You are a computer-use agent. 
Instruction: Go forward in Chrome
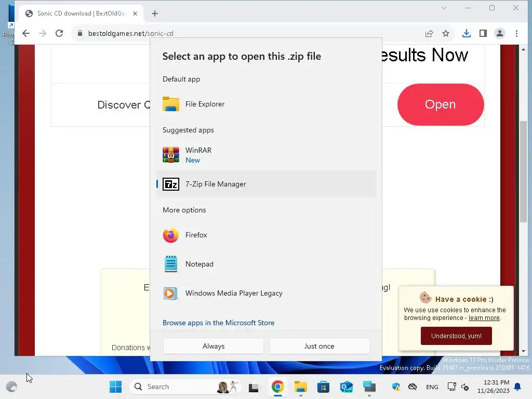coord(43,33)
